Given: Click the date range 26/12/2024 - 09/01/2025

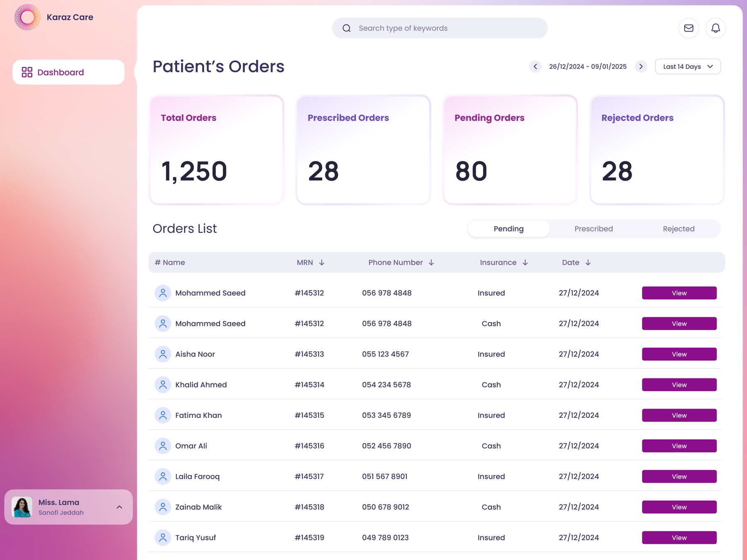Looking at the screenshot, I should [x=588, y=66].
